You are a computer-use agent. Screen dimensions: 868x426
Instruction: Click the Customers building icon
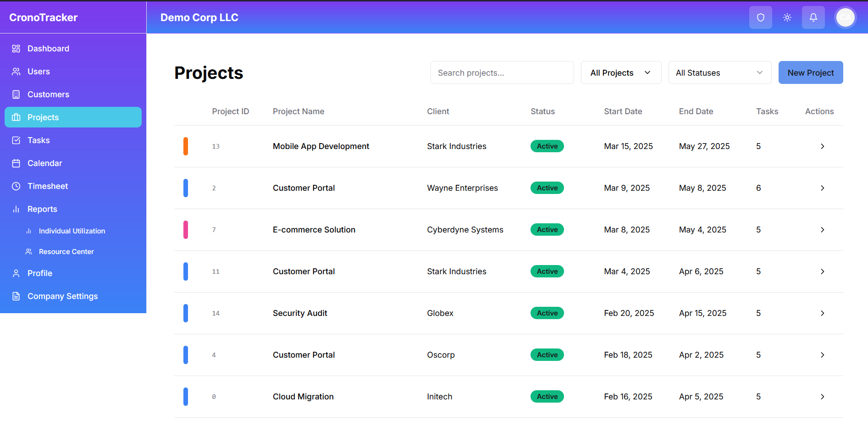point(16,94)
